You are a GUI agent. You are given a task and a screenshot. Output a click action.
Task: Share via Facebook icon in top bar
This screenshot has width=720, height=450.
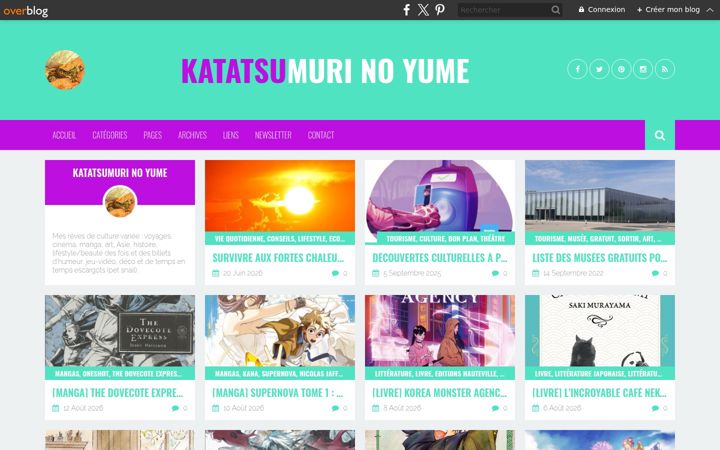pos(406,10)
